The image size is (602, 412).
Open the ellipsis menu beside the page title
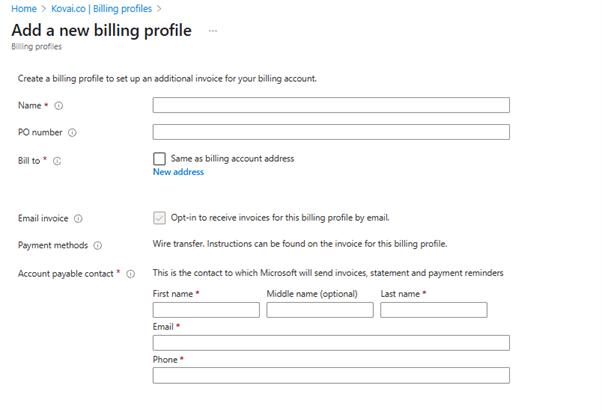point(213,31)
